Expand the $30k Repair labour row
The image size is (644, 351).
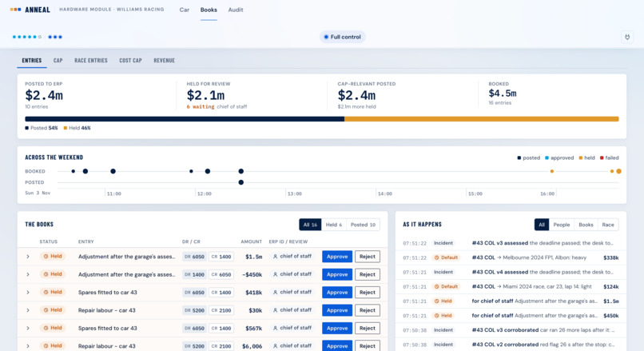coord(28,310)
